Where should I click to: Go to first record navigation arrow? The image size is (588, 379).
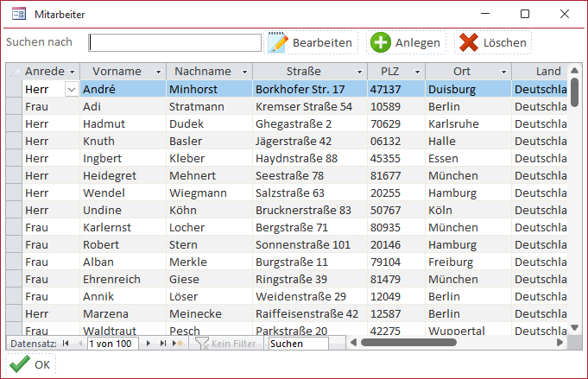click(66, 343)
